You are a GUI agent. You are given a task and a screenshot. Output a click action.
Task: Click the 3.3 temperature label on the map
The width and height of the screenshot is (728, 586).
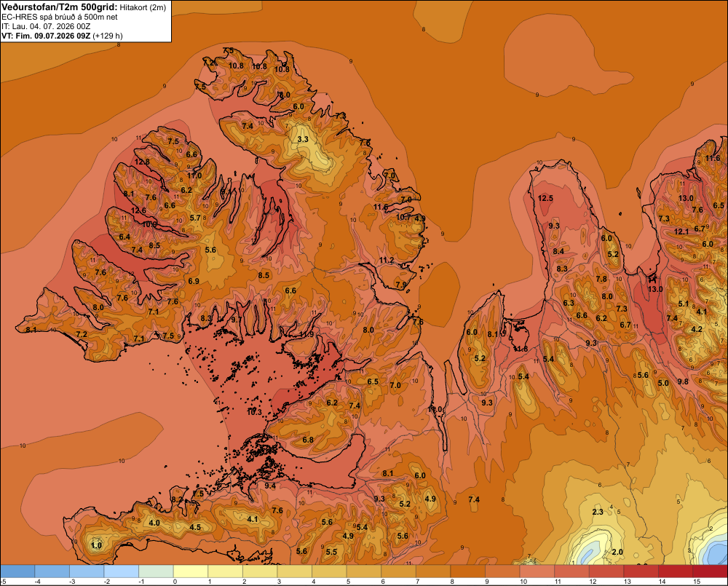point(303,139)
